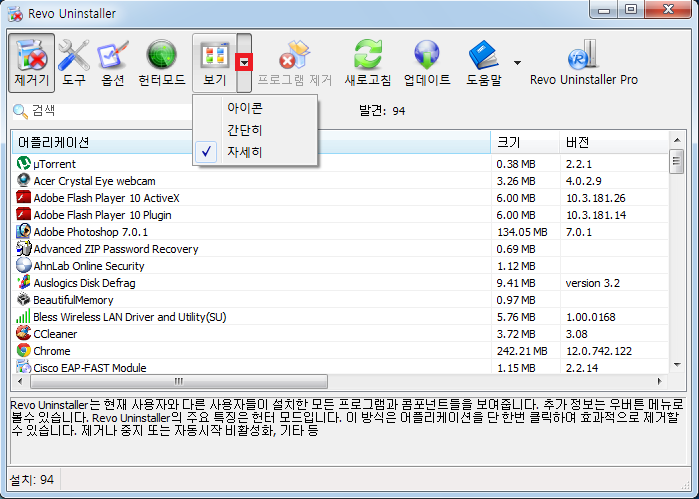Select the µTorrent row name
This screenshot has width=699, height=499.
54,164
